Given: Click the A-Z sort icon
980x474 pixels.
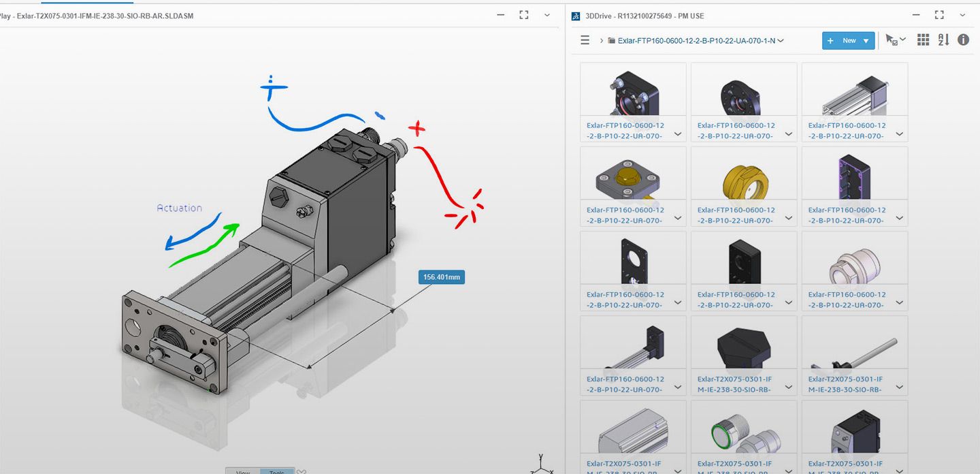Looking at the screenshot, I should pos(943,40).
